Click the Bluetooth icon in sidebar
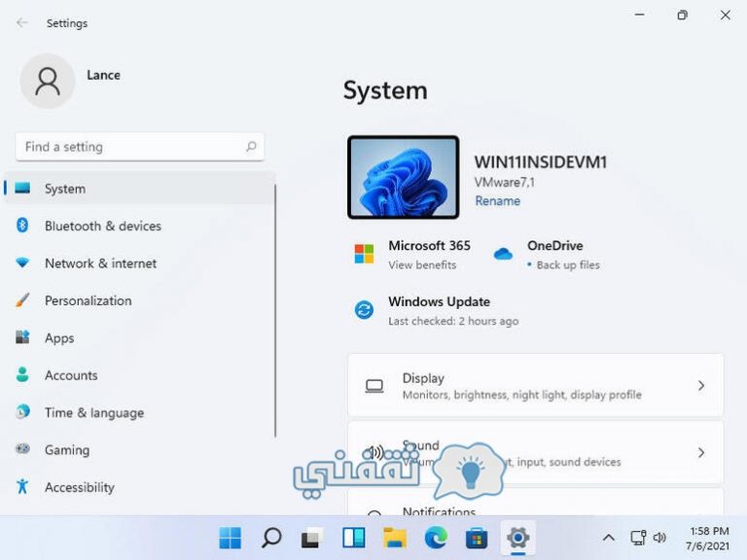Viewport: 747px width, 560px height. [x=22, y=225]
